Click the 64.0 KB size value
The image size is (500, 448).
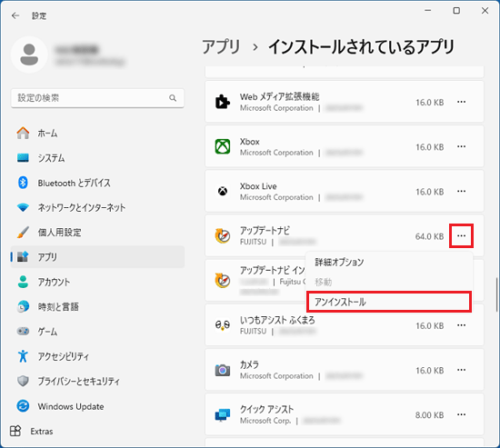click(x=429, y=236)
